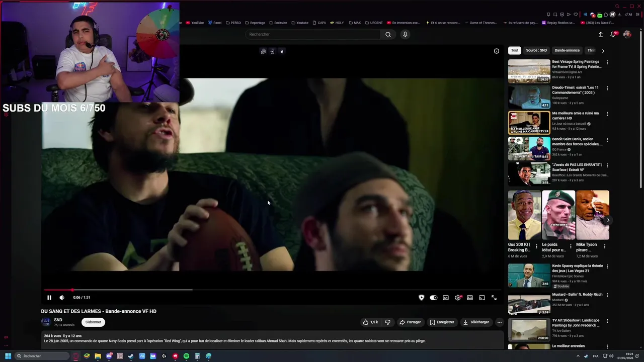
Task: Click the pop-out icon above the video
Action: click(x=272, y=51)
